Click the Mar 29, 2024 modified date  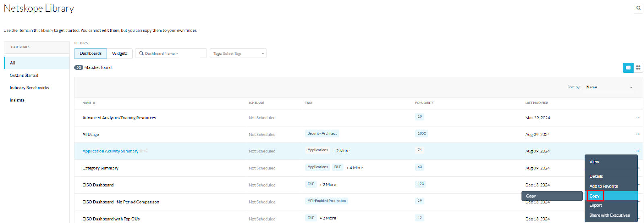click(538, 118)
